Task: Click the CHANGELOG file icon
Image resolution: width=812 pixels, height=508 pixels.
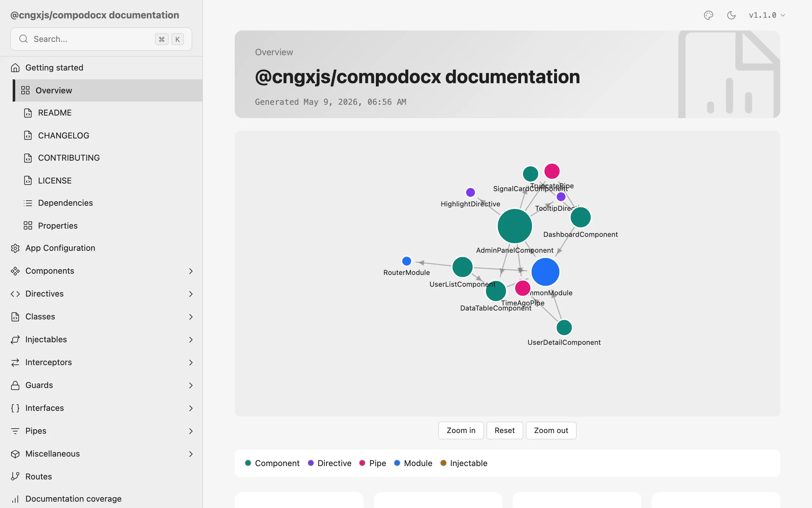Action: tap(28, 135)
